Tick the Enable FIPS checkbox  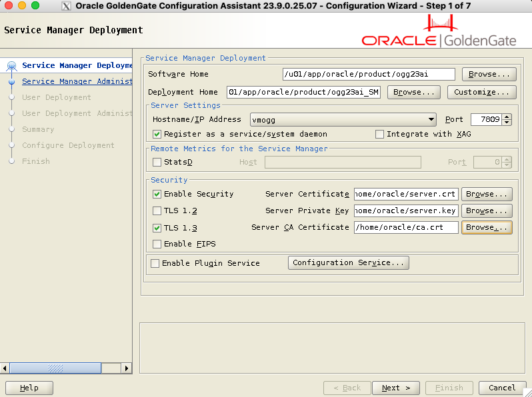click(157, 244)
